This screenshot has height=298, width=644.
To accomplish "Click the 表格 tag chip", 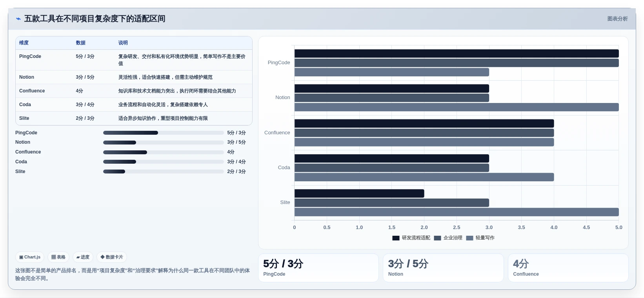I will 58,257.
